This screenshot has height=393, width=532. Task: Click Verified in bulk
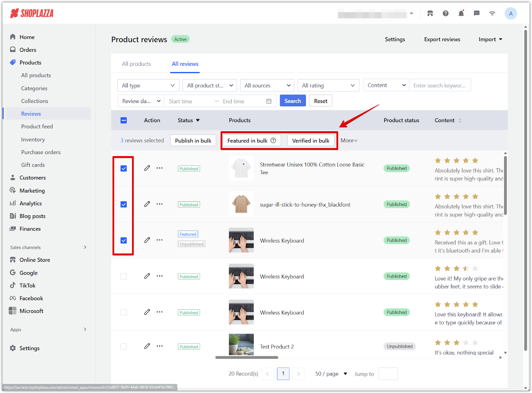pyautogui.click(x=311, y=141)
